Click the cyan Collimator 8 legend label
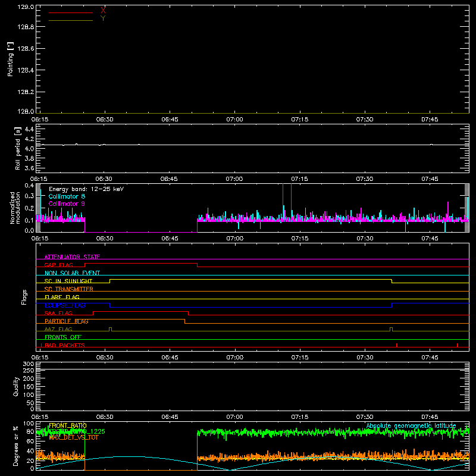The height and width of the screenshot is (476, 476). coord(67,196)
